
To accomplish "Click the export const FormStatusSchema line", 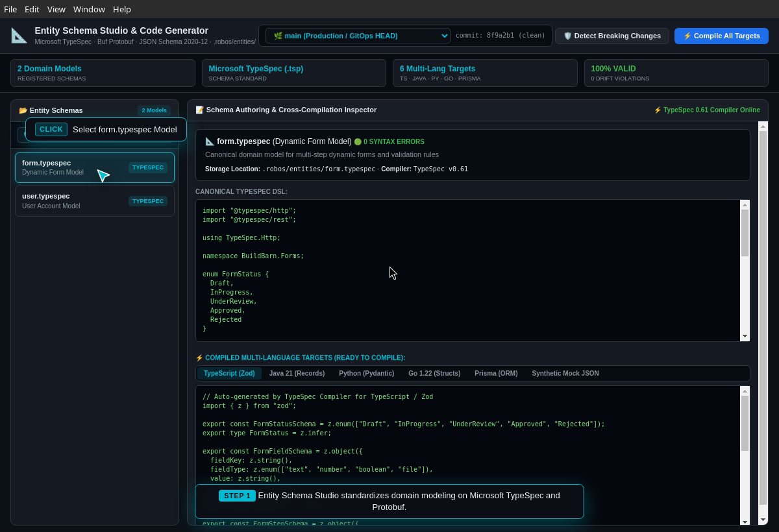I will tap(404, 424).
